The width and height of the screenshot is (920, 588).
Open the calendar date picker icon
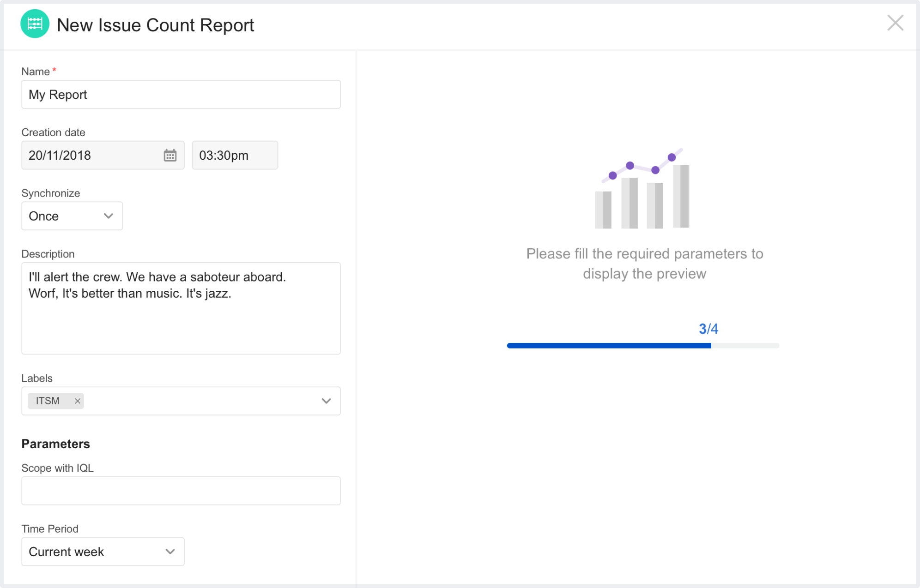pos(170,156)
